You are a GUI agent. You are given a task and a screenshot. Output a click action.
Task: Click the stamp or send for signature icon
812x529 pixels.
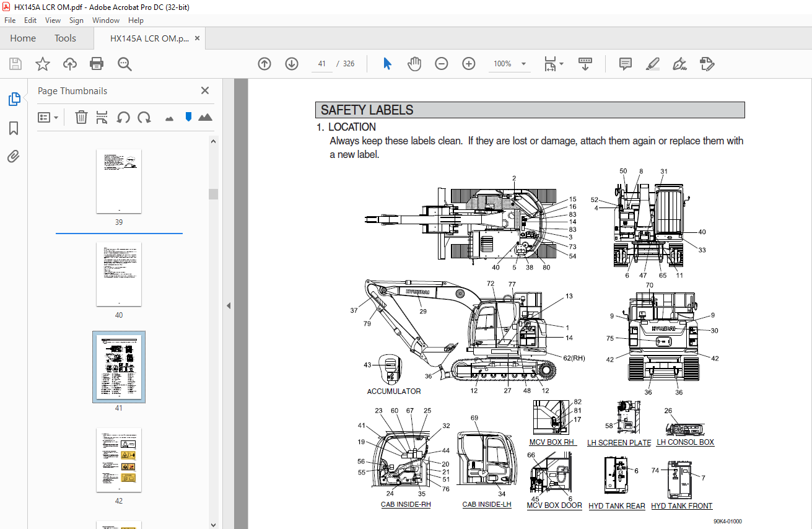pos(707,64)
